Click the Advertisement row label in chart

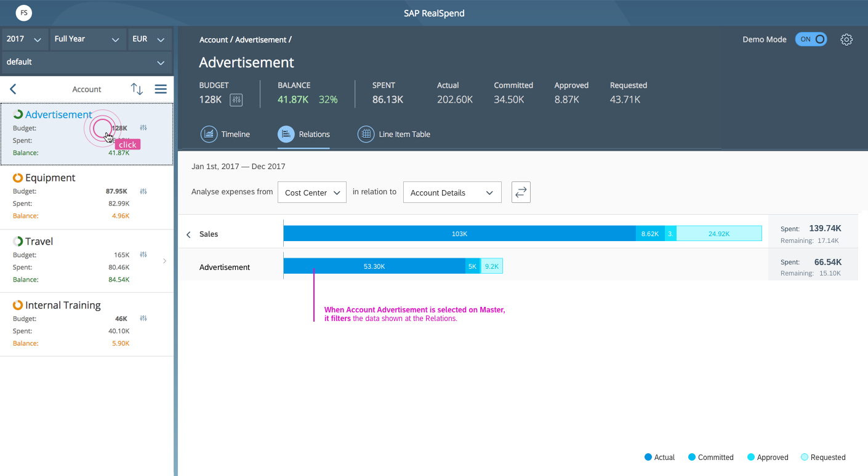(225, 268)
